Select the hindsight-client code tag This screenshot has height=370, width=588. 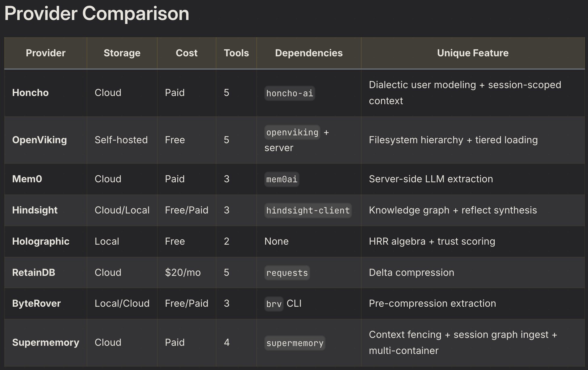[x=308, y=210]
